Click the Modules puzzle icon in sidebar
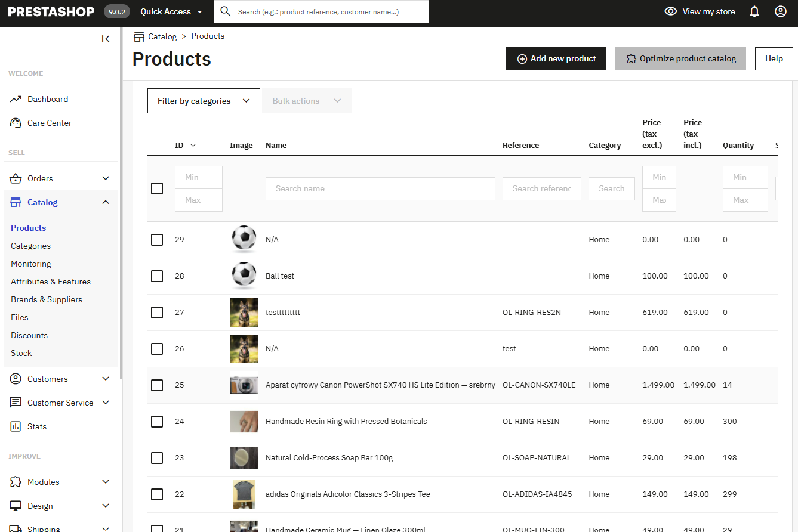 pos(16,482)
